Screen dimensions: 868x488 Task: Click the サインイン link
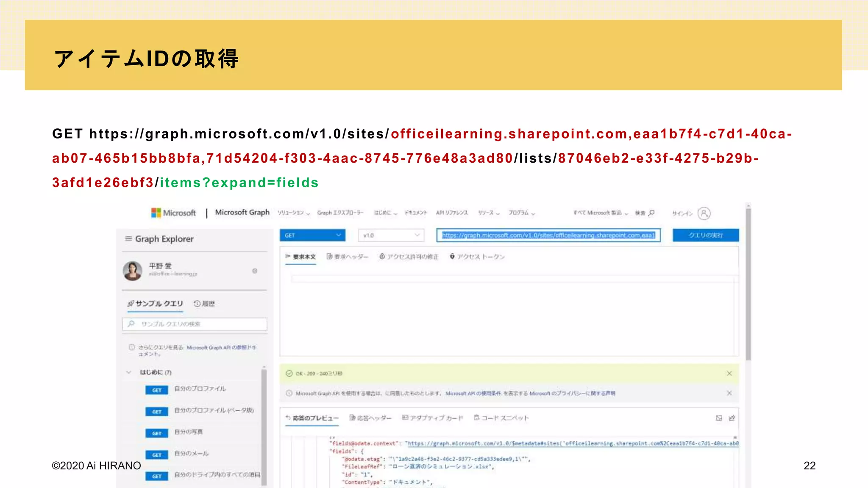pyautogui.click(x=682, y=213)
